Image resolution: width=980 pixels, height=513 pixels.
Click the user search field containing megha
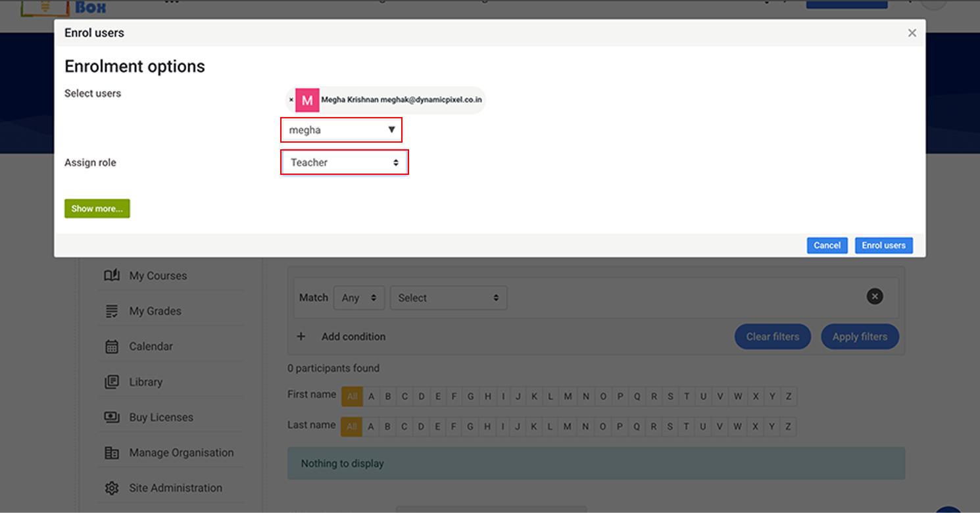point(341,130)
